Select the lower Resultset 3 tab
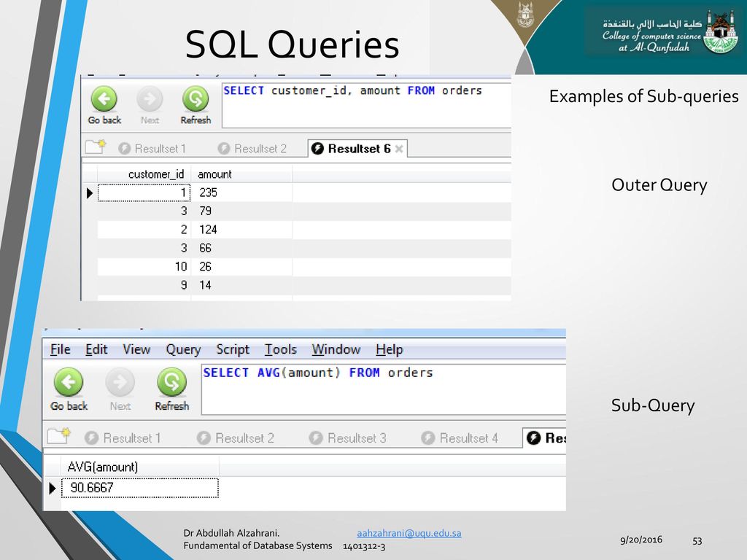The image size is (747, 560). click(347, 437)
